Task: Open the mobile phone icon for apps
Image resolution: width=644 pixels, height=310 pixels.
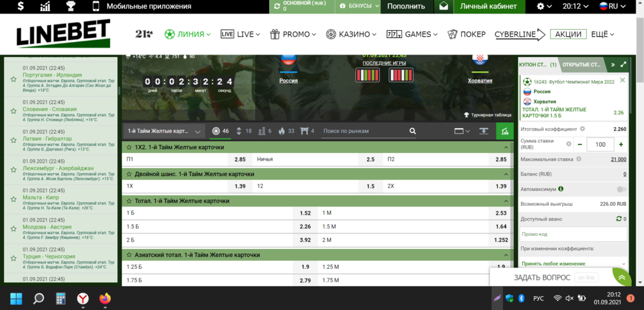Action: tap(96, 6)
